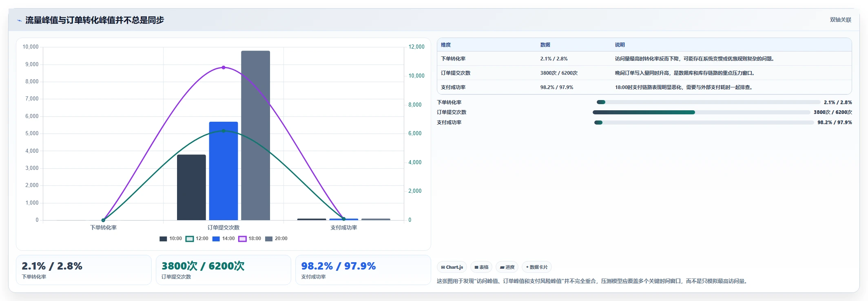
Task: Click the description beginning 晚间订单写入量同时升高
Action: (685, 73)
